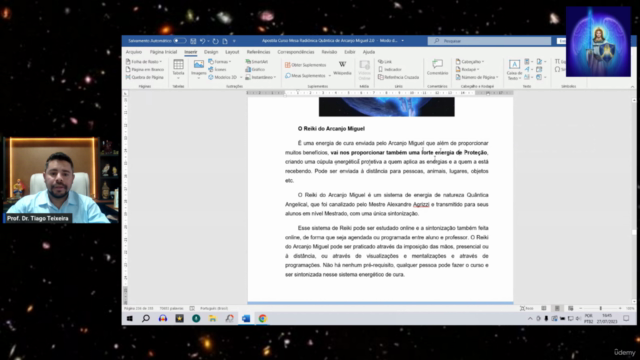This screenshot has height=360, width=640.
Task: Add a comment with the Comentário icon
Action: tap(437, 68)
